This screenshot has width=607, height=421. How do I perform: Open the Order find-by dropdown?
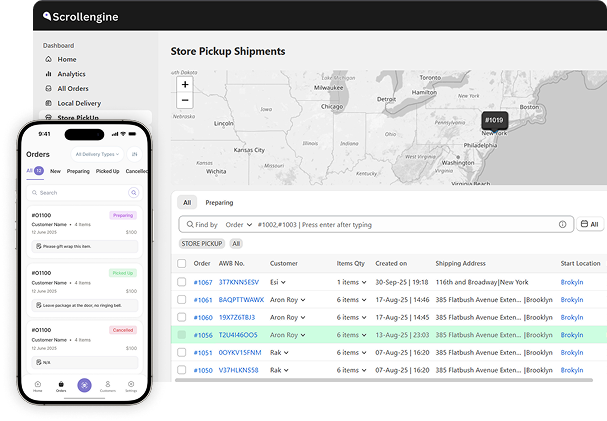tap(238, 224)
